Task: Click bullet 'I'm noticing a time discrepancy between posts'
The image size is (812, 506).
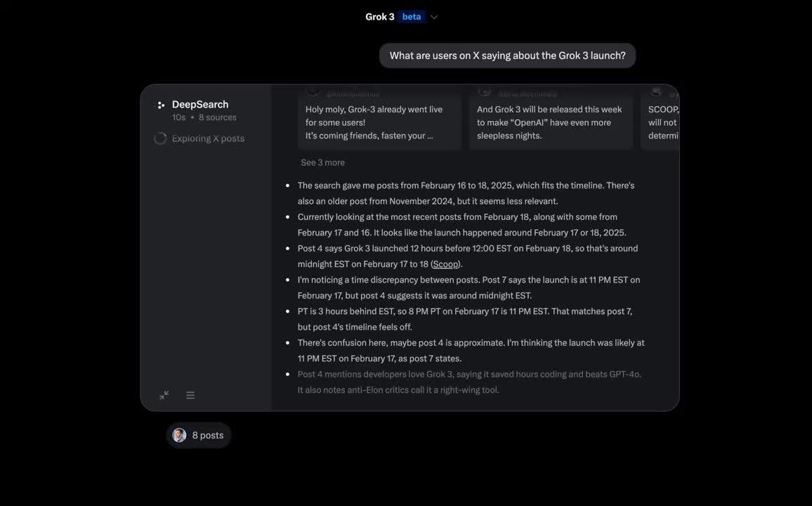Action: (x=469, y=287)
